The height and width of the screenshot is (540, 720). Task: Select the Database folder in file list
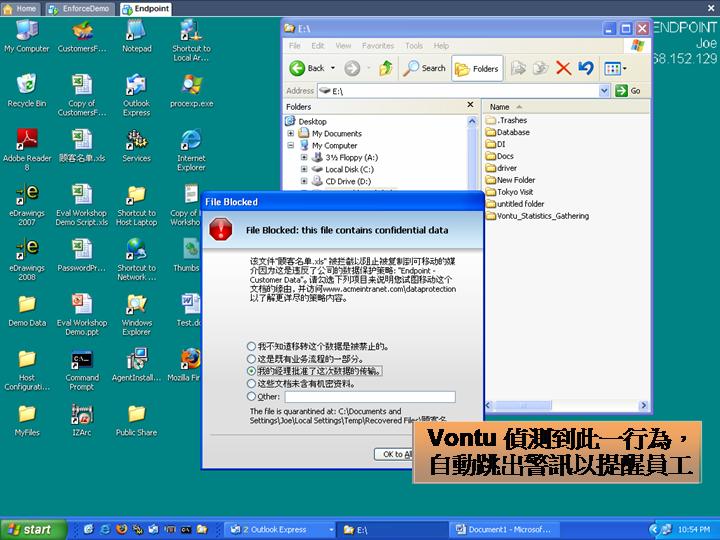(x=508, y=132)
